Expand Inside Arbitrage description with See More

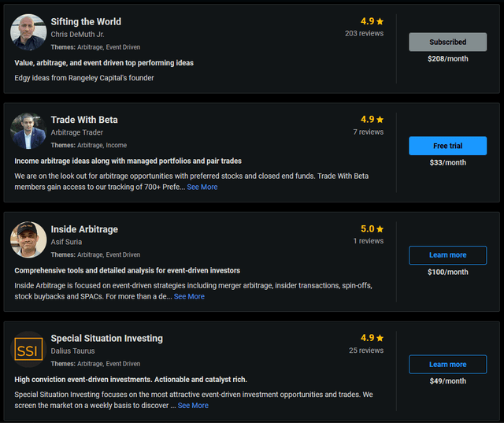[189, 296]
